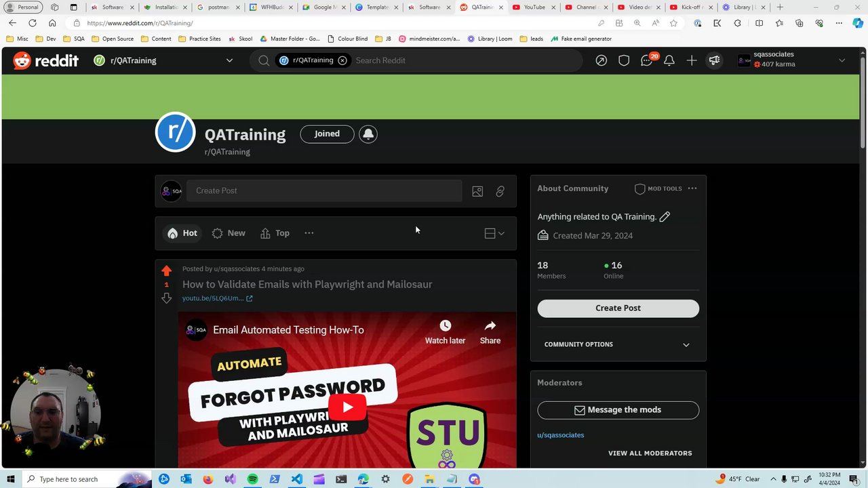This screenshot has height=488, width=868.
Task: Sort posts by New
Action: click(229, 233)
